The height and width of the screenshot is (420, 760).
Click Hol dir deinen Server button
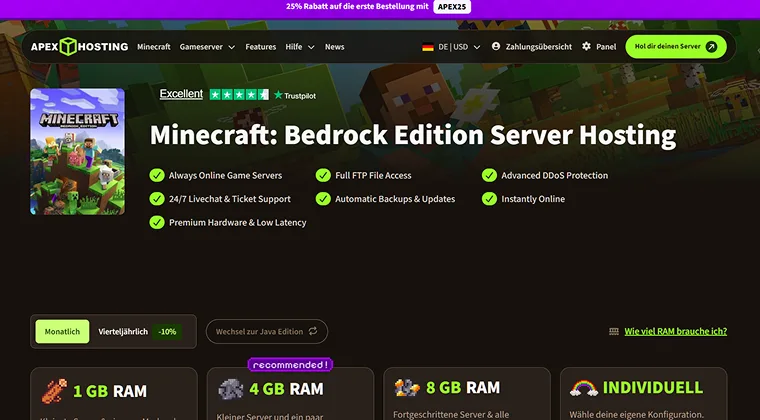tap(675, 46)
